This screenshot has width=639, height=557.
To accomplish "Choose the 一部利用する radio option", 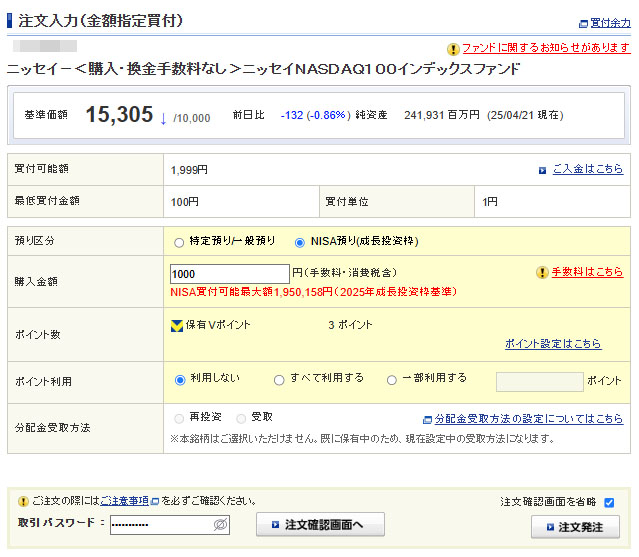I will point(391,380).
